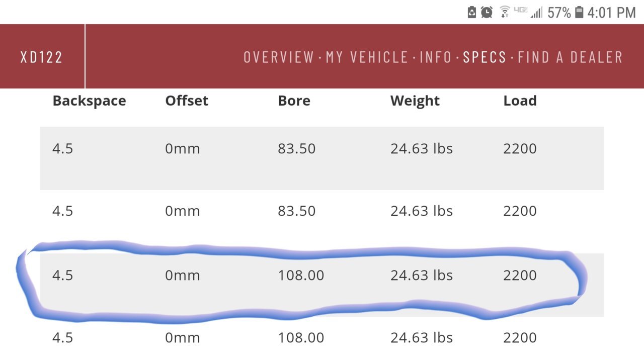Tap the battery saver icon at left of status bar

click(472, 13)
